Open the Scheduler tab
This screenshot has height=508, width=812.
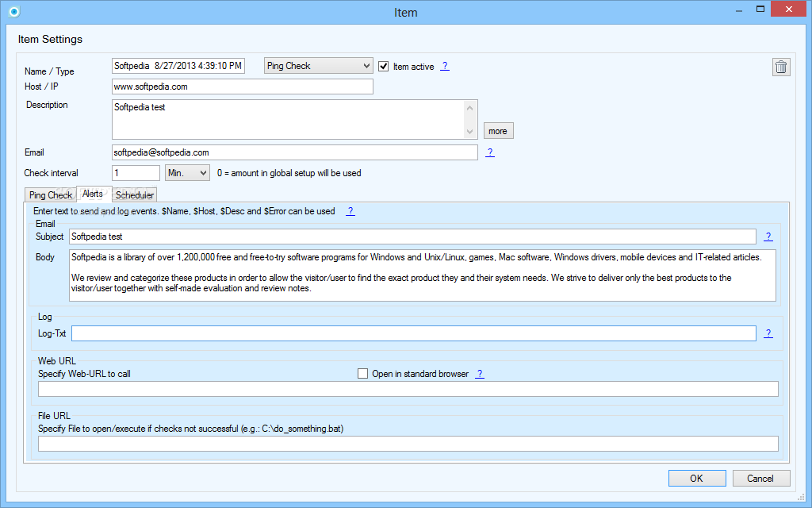coord(134,195)
